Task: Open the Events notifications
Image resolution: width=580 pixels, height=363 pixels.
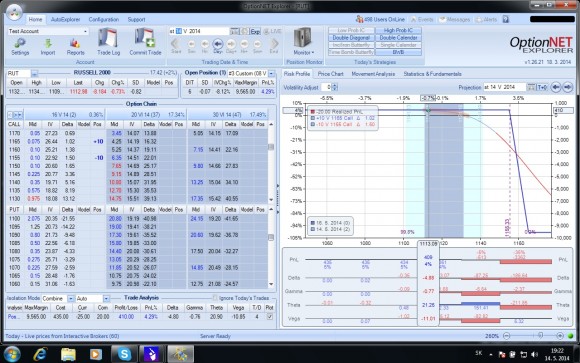Action: [x=422, y=19]
